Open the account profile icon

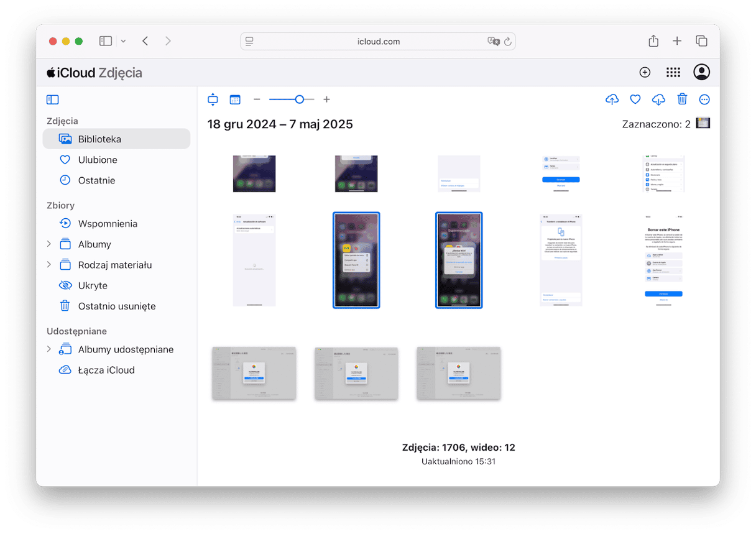click(x=701, y=72)
